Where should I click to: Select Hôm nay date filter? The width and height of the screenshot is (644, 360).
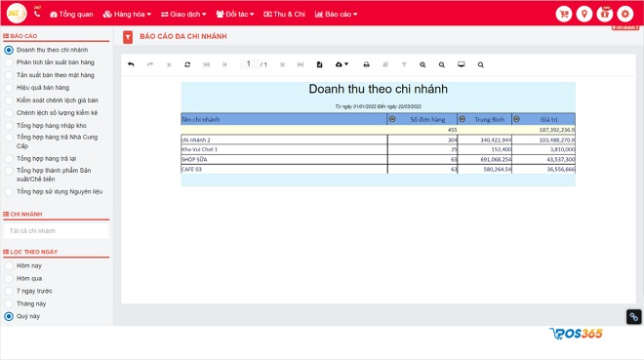point(23,265)
